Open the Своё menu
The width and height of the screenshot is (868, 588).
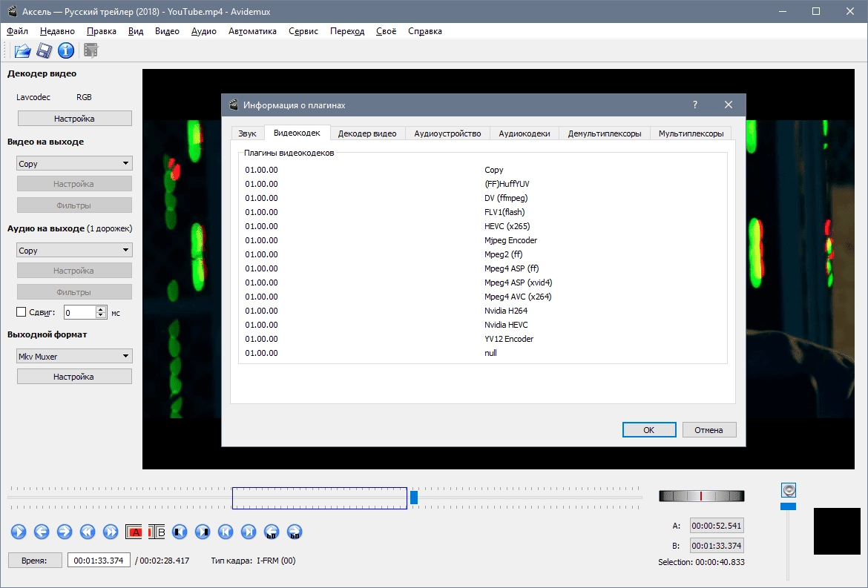[x=386, y=31]
